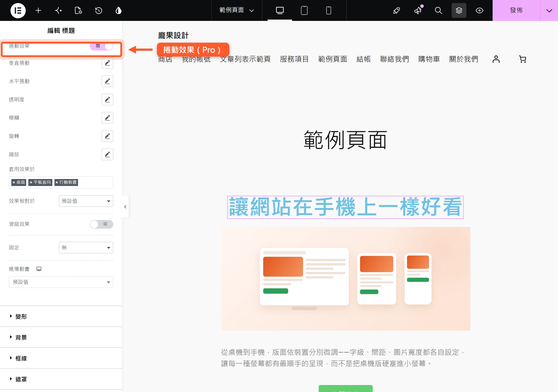Screen dimensions: 558x392
Task: Open the revision history icon
Action: click(99, 10)
